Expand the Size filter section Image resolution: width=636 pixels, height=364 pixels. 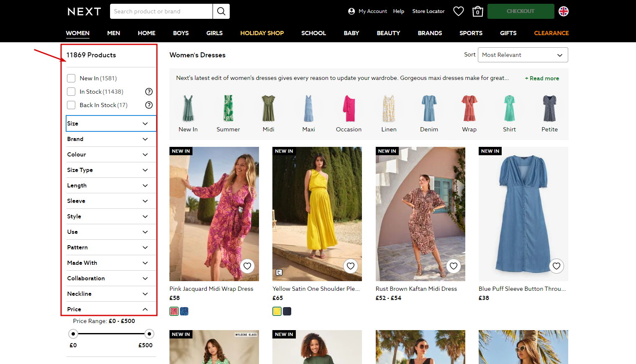111,123
